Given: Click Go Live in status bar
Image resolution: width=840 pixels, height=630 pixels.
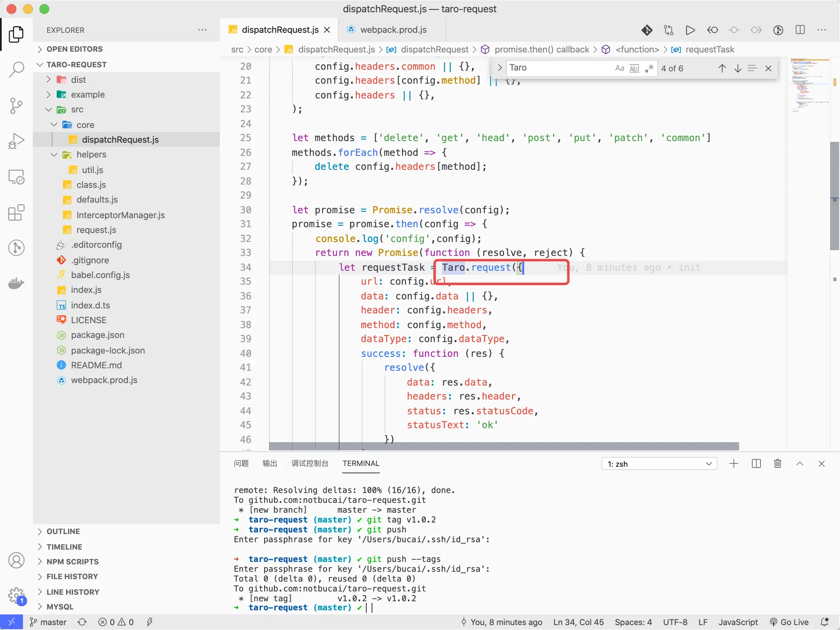Looking at the screenshot, I should coord(789,622).
